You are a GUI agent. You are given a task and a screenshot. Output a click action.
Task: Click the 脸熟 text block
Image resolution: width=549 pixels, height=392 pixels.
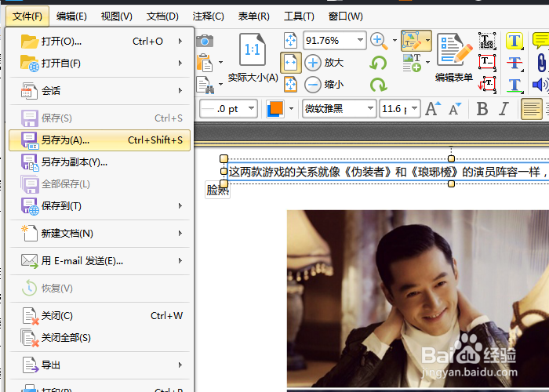pyautogui.click(x=217, y=190)
